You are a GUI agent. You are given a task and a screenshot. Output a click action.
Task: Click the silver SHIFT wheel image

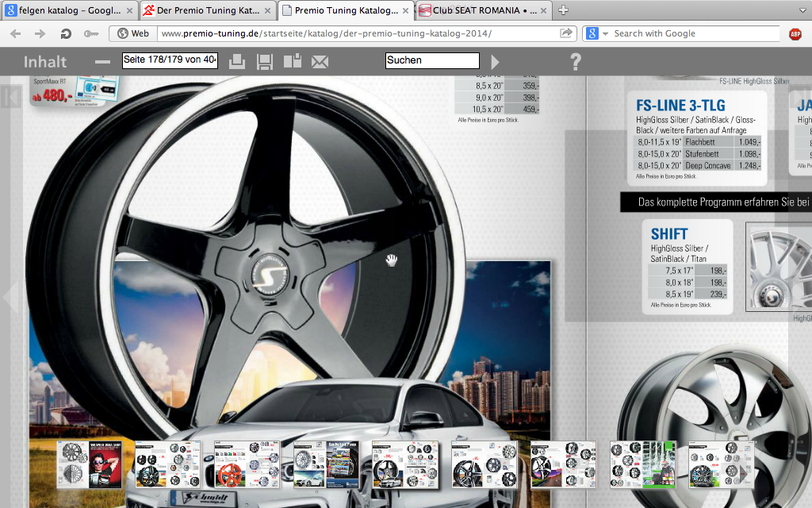tap(779, 267)
